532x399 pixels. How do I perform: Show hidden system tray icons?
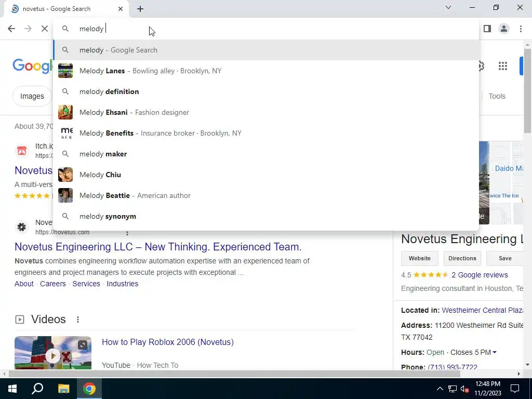[x=440, y=389]
